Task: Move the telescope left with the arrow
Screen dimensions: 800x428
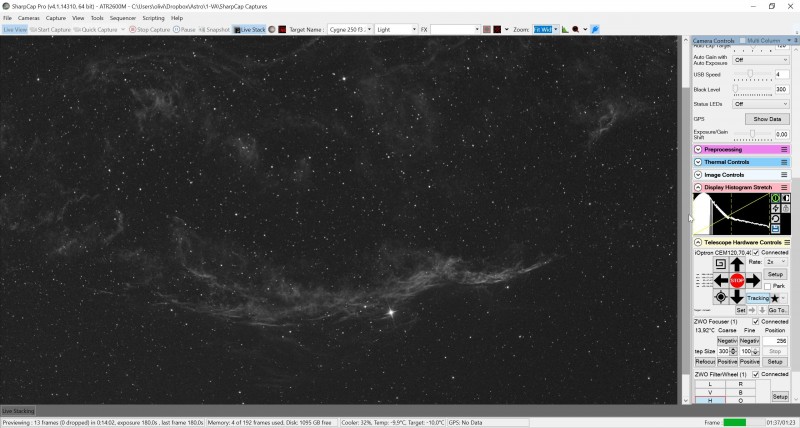Action: 720,280
